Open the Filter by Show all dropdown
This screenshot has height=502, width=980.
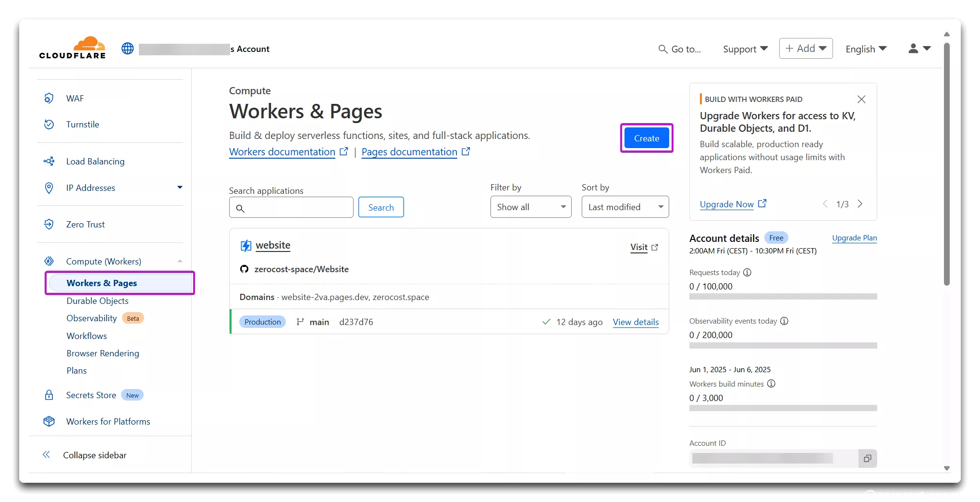click(531, 207)
